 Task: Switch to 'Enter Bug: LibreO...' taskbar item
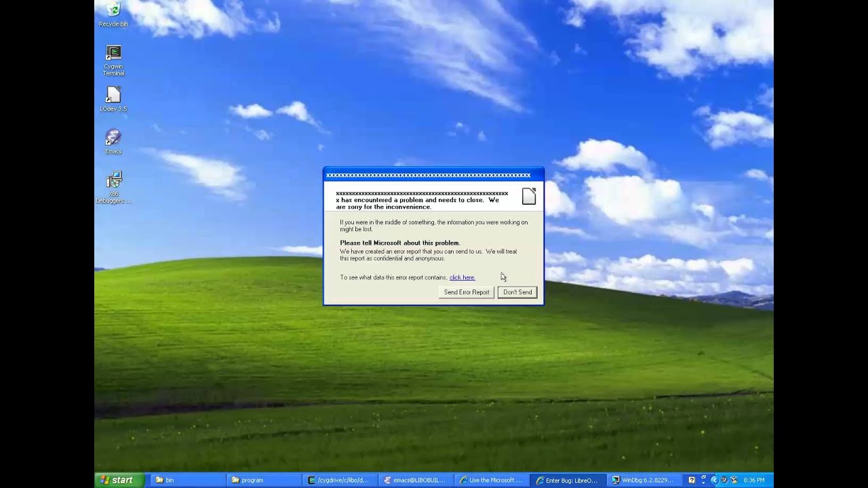(568, 480)
